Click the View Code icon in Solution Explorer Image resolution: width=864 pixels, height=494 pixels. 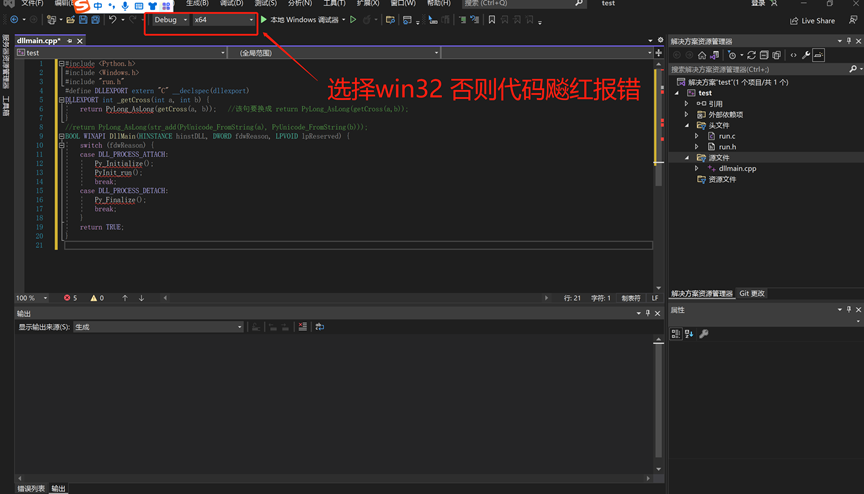tap(793, 55)
